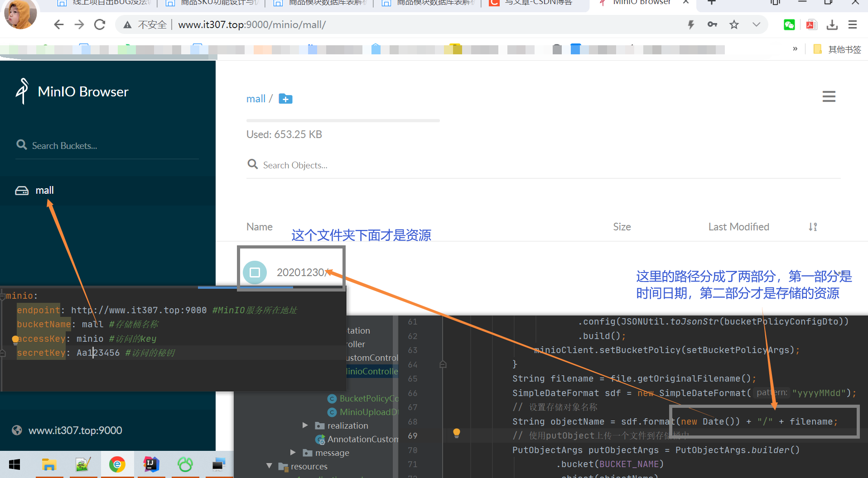Open the address bar chevron dropdown
Screen dimensions: 868x478
click(x=756, y=24)
